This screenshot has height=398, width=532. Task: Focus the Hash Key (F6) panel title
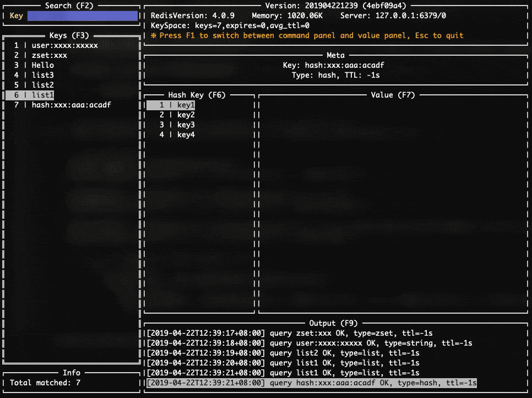[x=197, y=95]
